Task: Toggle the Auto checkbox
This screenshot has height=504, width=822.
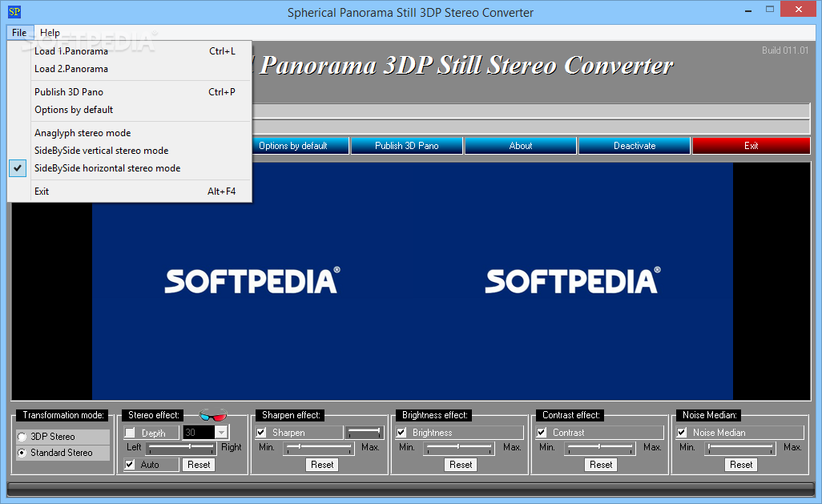Action: 130,465
